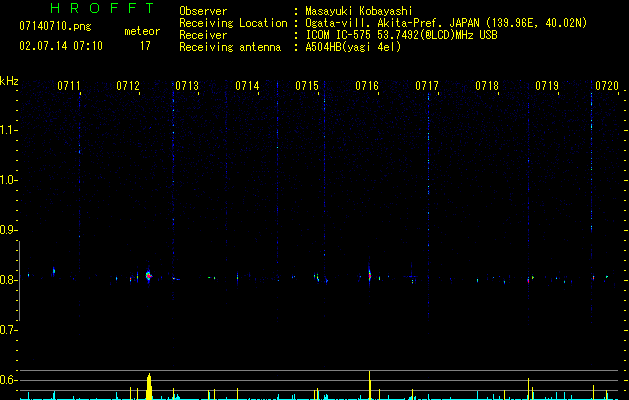Click the kHz axis unit label
The height and width of the screenshot is (400, 629).
[x=9, y=81]
